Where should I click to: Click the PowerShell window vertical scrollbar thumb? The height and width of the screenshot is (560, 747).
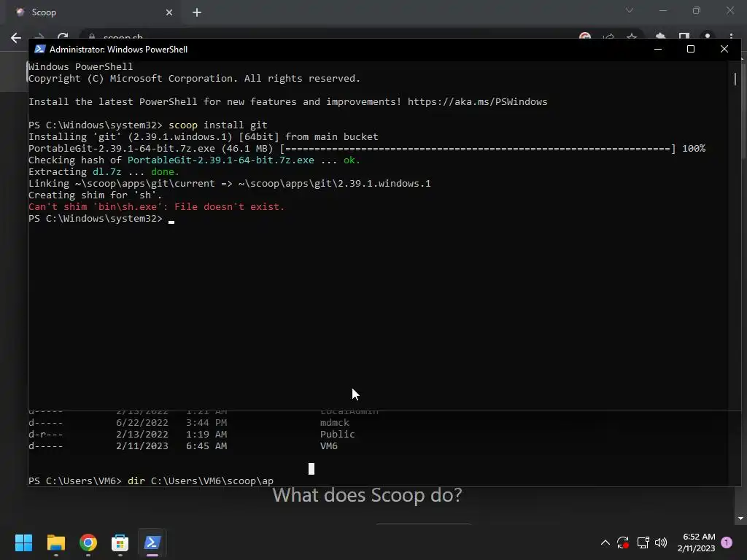(x=735, y=79)
